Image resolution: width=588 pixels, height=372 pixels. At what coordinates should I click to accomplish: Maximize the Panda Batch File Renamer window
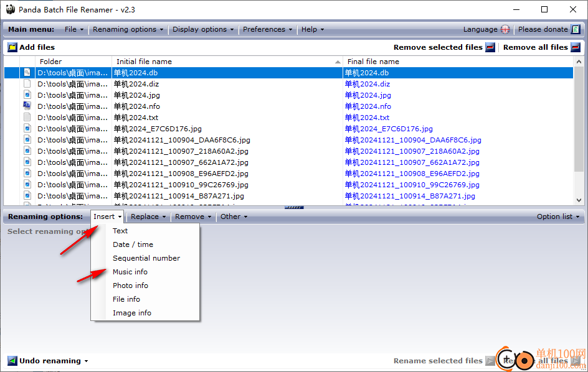(544, 9)
